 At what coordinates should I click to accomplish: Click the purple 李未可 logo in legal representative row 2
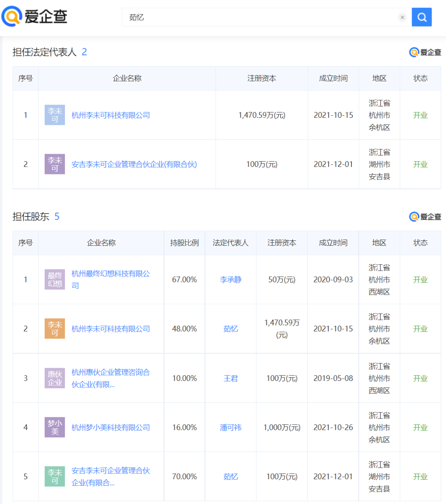(55, 164)
